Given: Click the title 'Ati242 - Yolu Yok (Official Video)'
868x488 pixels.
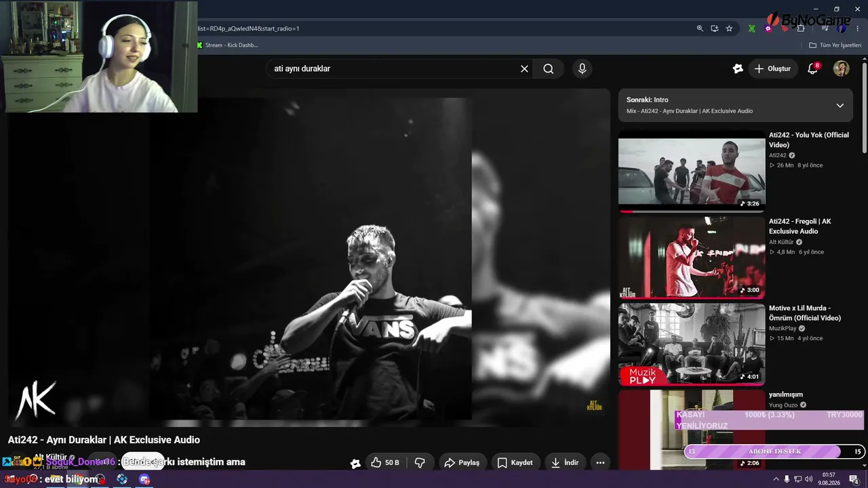Looking at the screenshot, I should tap(809, 140).
